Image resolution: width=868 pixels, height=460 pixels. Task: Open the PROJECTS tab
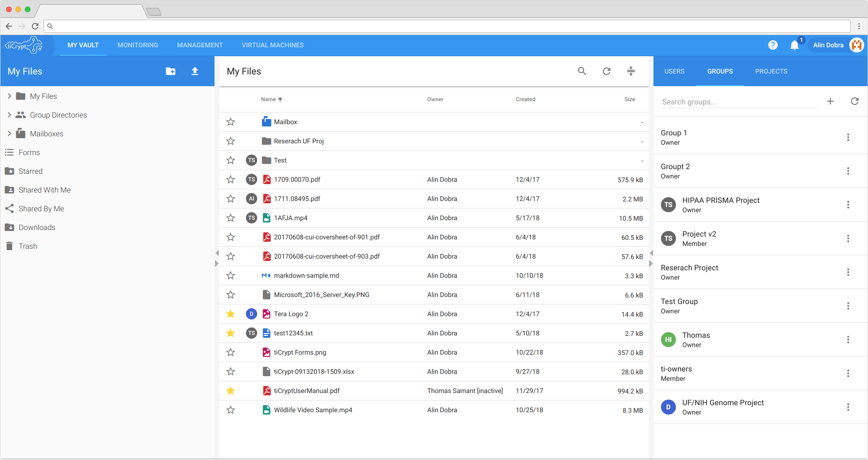(771, 71)
